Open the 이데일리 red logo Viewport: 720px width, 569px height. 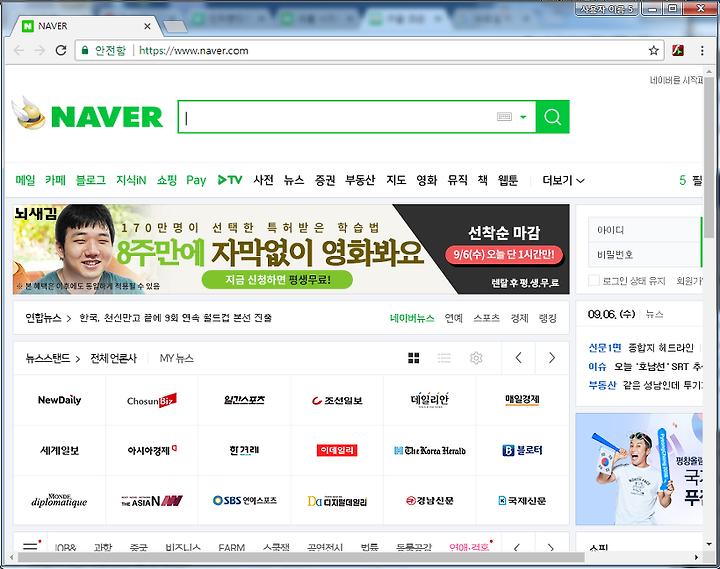click(337, 451)
